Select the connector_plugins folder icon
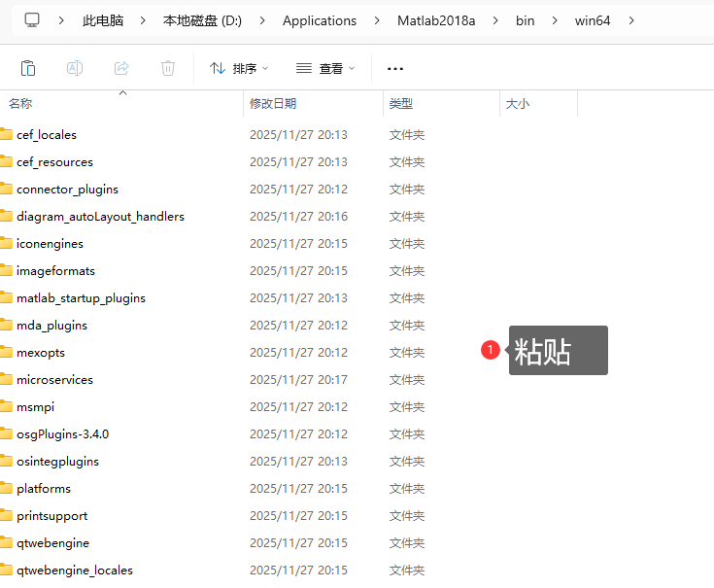Screen dimensions: 714x588 point(6,189)
